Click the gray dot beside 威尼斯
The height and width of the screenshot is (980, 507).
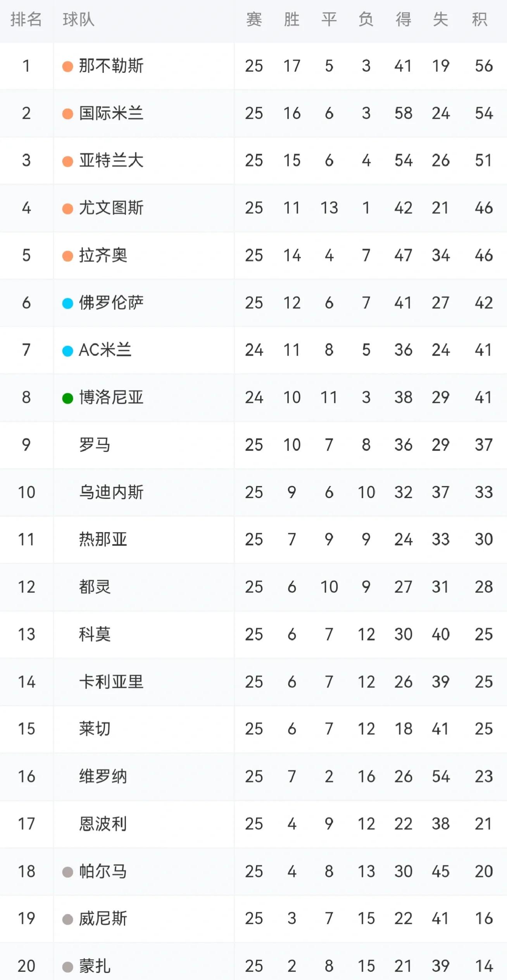pyautogui.click(x=68, y=919)
